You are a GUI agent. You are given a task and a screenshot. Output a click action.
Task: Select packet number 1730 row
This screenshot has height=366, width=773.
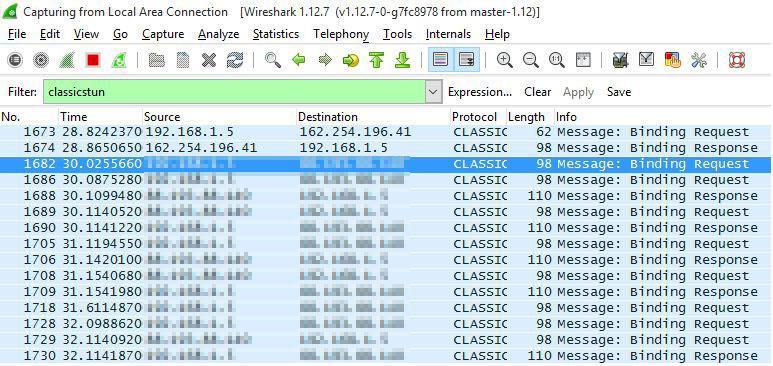pyautogui.click(x=386, y=356)
